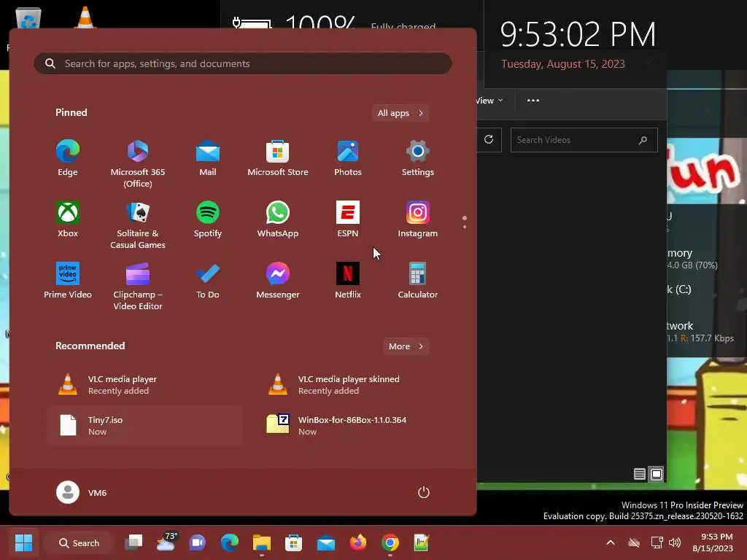Open Instagram from pinned apps
747x560 pixels.
418,220
